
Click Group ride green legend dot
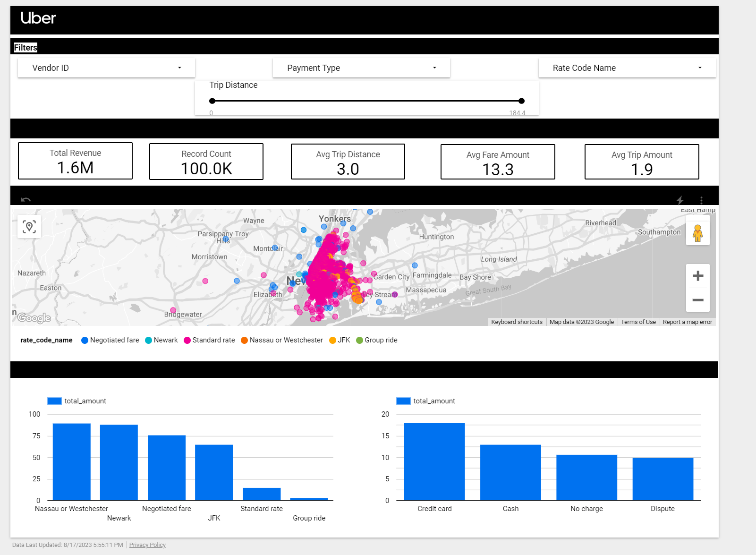point(359,340)
